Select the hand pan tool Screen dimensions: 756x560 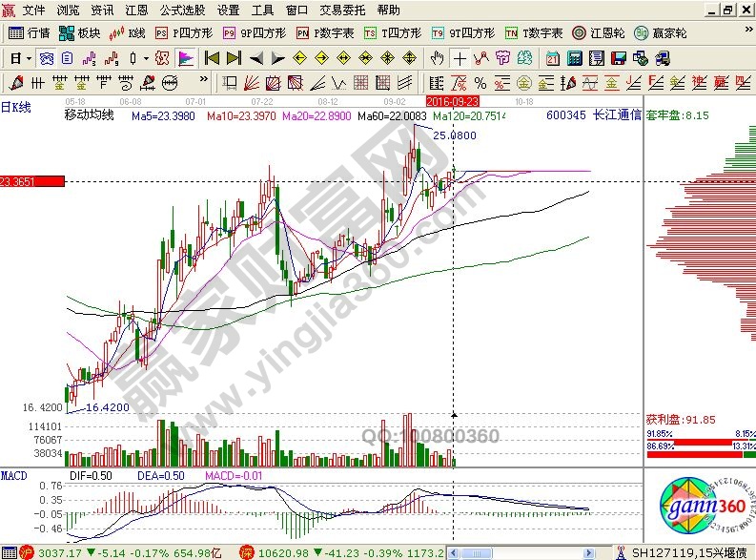[437, 57]
